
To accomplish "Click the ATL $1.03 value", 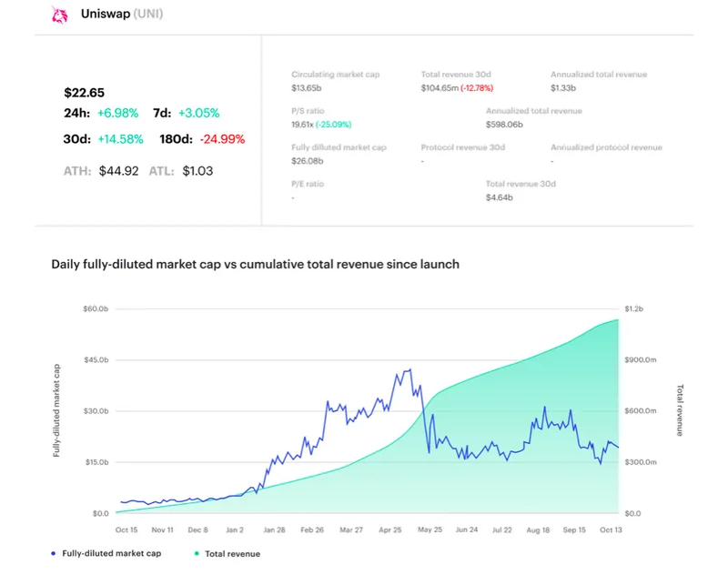I will pos(197,170).
